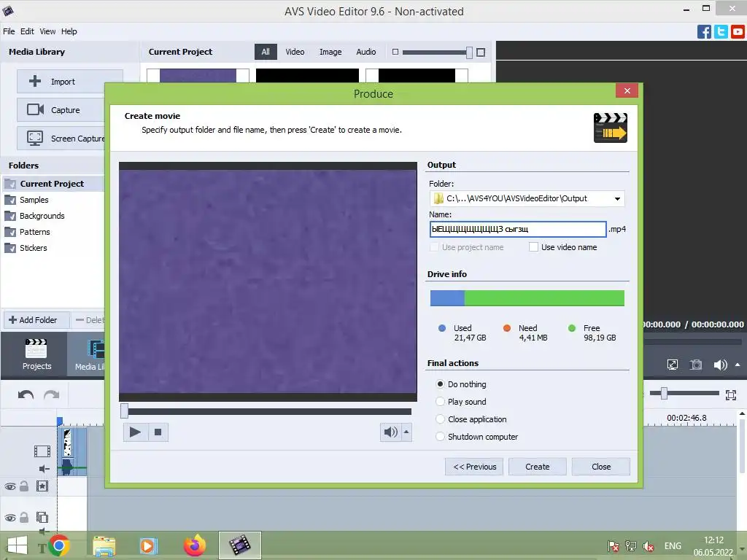The height and width of the screenshot is (560, 747).
Task: Stop the preview in Produce dialog
Action: pyautogui.click(x=158, y=432)
